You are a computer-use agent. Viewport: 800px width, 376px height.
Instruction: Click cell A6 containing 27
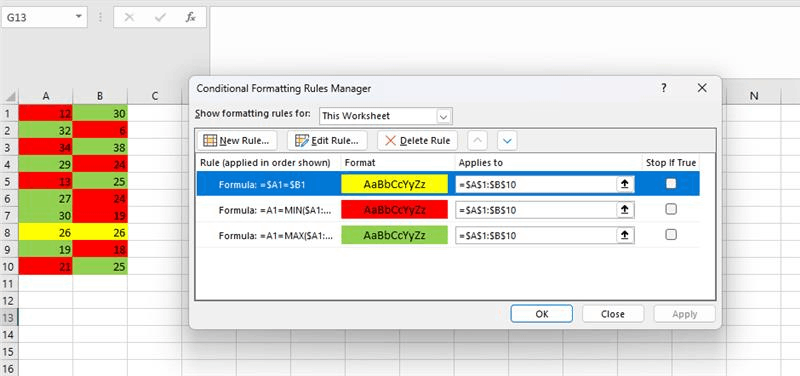tap(46, 198)
